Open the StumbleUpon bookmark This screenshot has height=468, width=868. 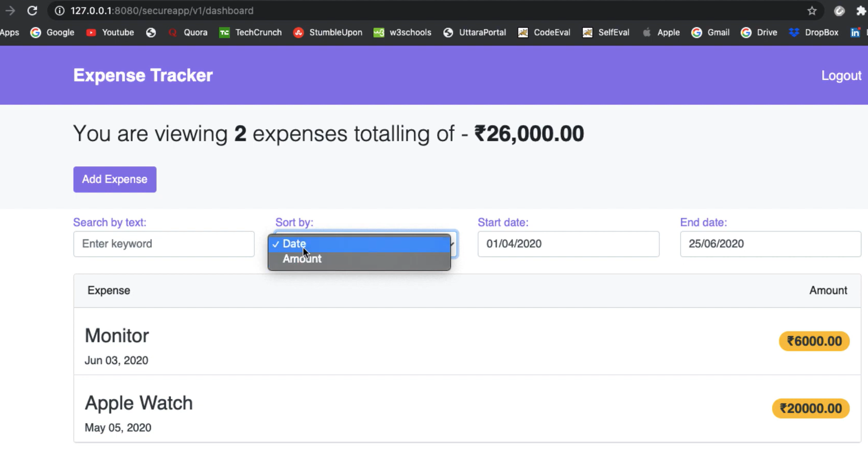pos(327,32)
